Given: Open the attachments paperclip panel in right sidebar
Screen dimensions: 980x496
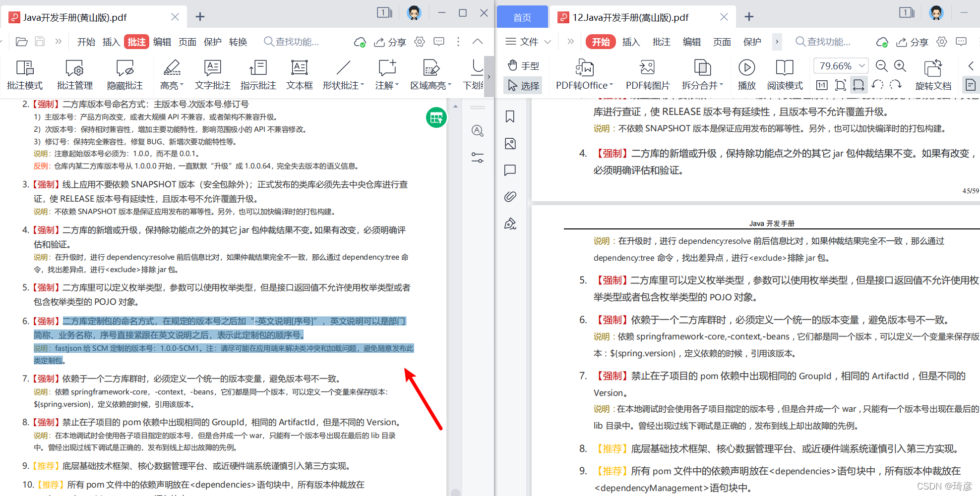Looking at the screenshot, I should [x=510, y=197].
